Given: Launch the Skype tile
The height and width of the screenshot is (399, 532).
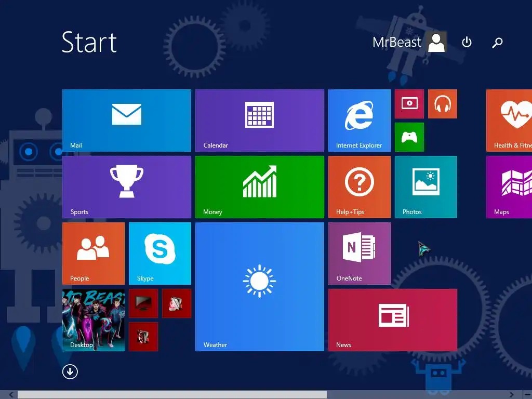Looking at the screenshot, I should [x=160, y=254].
